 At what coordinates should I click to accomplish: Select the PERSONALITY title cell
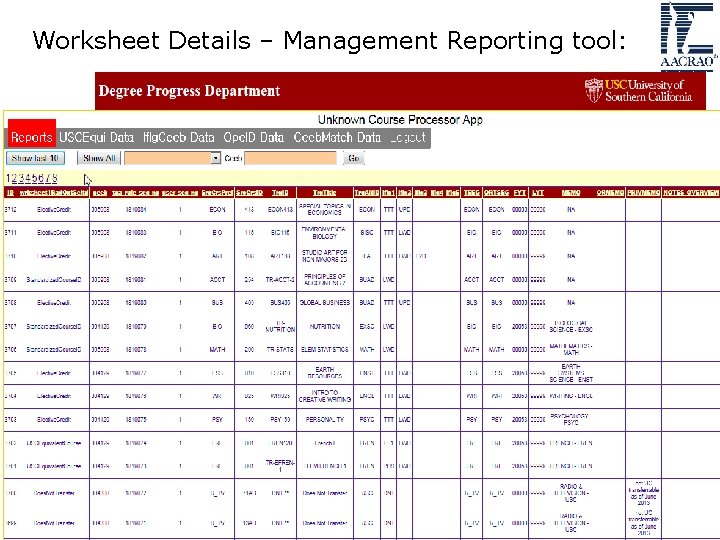point(325,420)
